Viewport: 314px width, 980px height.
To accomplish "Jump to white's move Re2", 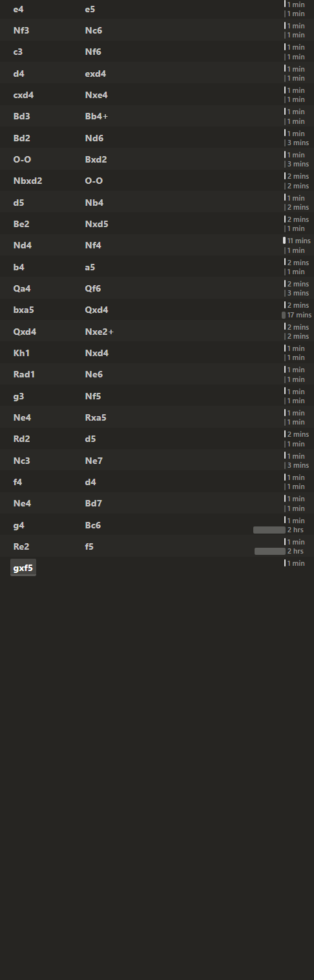I will (21, 546).
